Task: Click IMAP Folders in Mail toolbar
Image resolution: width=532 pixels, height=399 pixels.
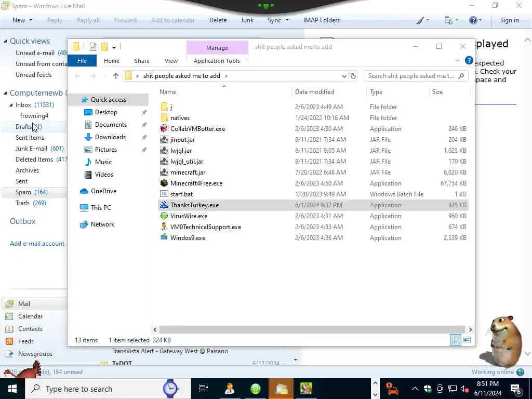Action: coord(321,20)
